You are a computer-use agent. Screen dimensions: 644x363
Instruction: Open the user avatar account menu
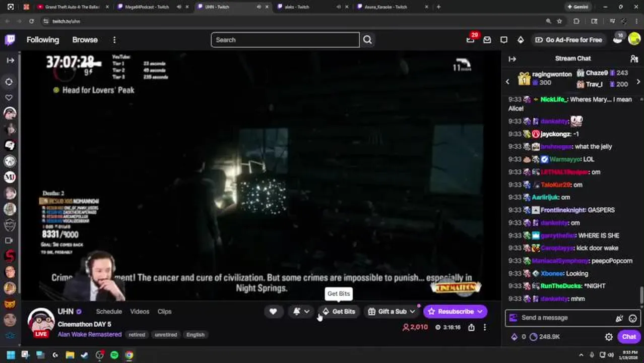(x=634, y=39)
